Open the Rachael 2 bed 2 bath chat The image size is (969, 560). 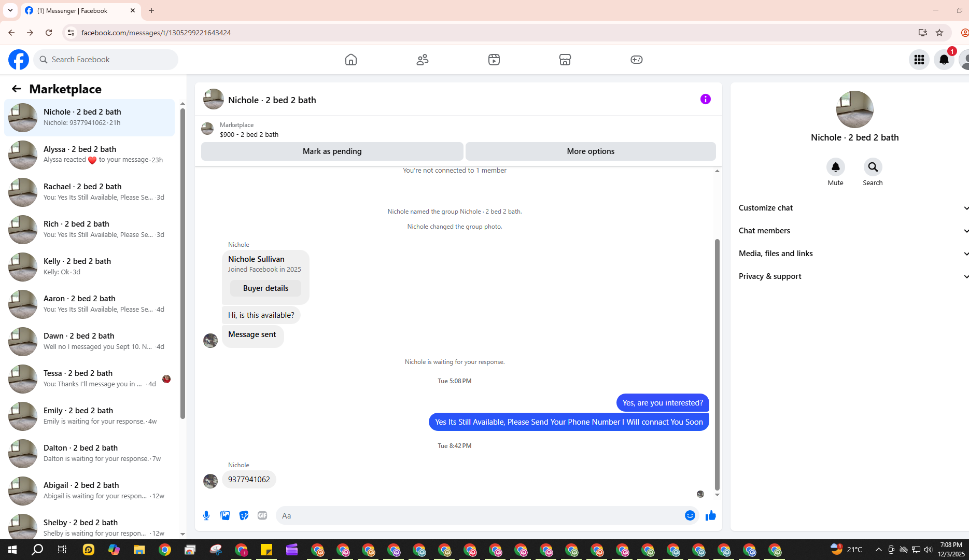89,192
